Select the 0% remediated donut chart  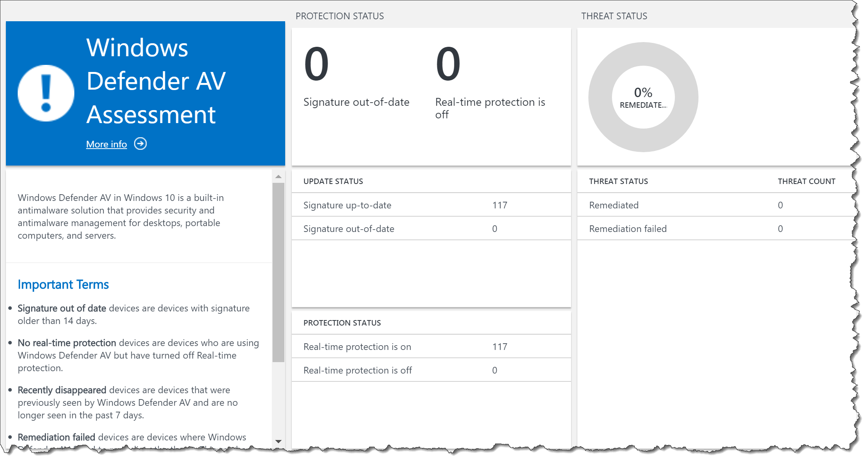pos(643,97)
